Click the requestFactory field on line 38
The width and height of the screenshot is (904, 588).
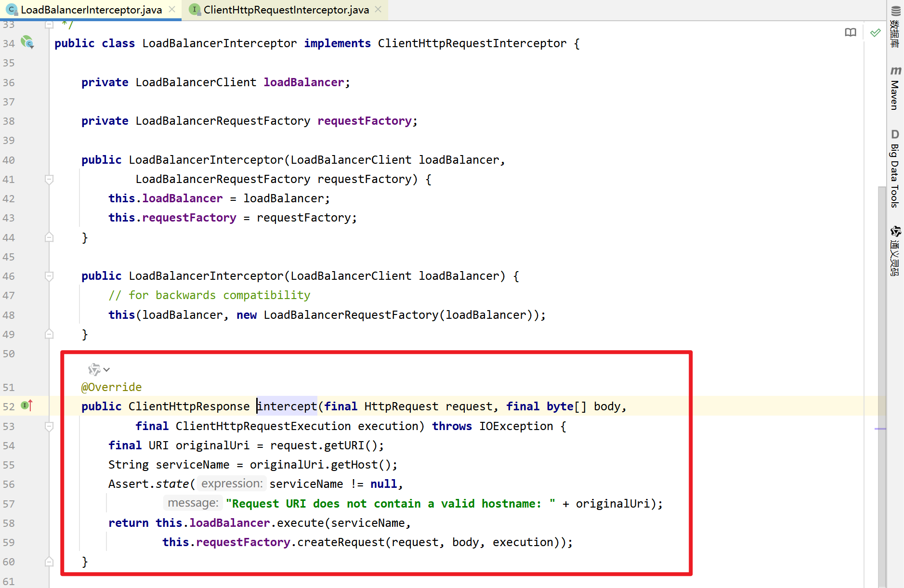click(x=365, y=121)
